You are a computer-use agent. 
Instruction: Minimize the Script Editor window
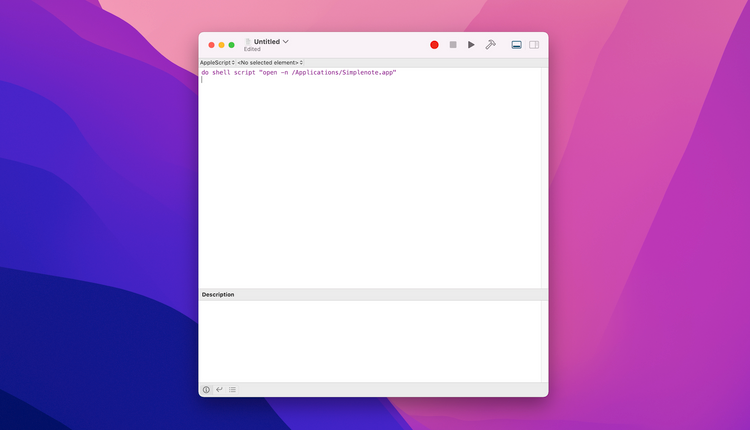(x=221, y=45)
